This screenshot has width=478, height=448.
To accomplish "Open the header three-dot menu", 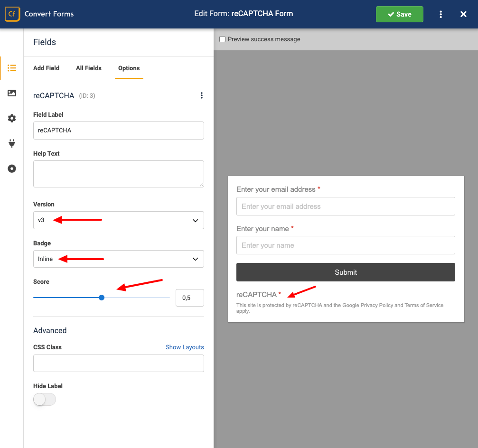I will click(441, 14).
